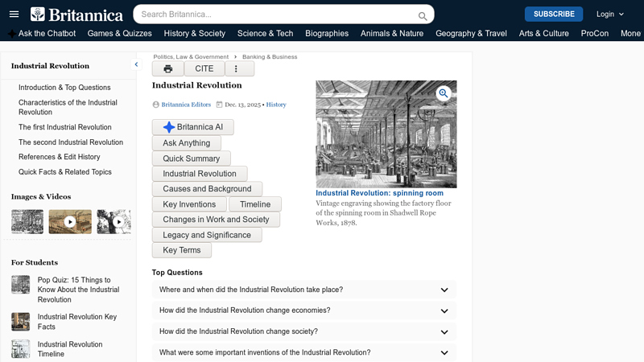The height and width of the screenshot is (362, 644).
Task: Click Key Terms button
Action: pyautogui.click(x=182, y=250)
